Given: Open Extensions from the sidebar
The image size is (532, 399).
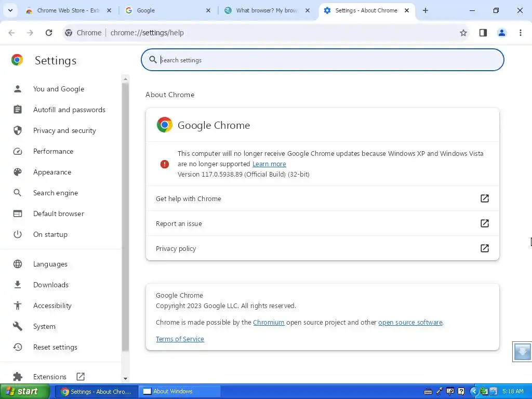Looking at the screenshot, I should tap(49, 377).
